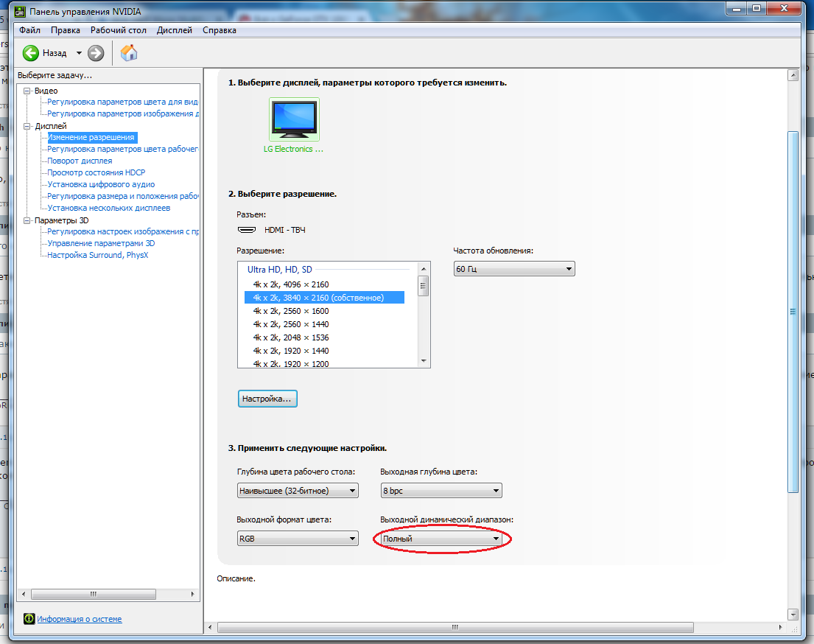Image resolution: width=814 pixels, height=644 pixels.
Task: Open Поворот дисплея task
Action: coord(80,161)
